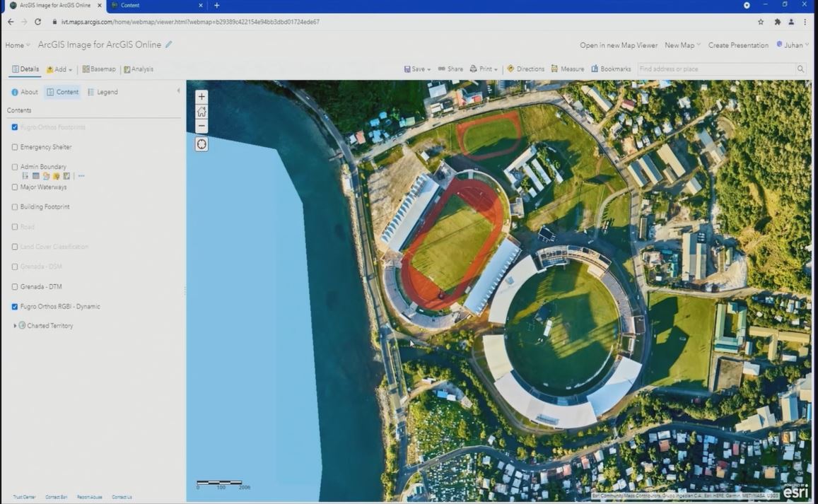Collapse the side panel arrow

click(x=178, y=90)
